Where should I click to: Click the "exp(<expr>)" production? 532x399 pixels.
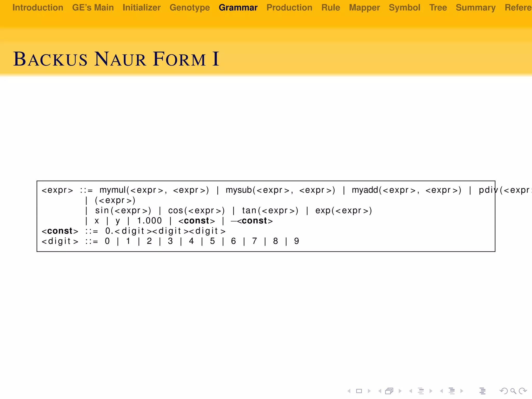click(344, 210)
